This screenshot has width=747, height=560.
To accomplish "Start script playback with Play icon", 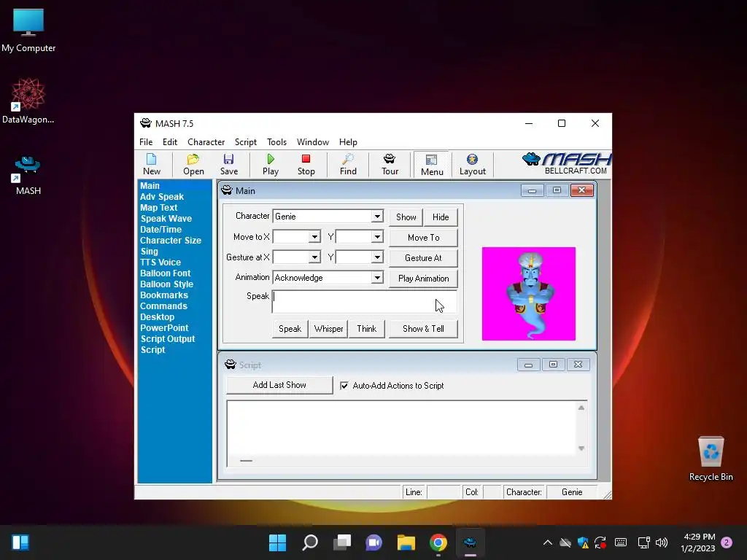I will 271,165.
